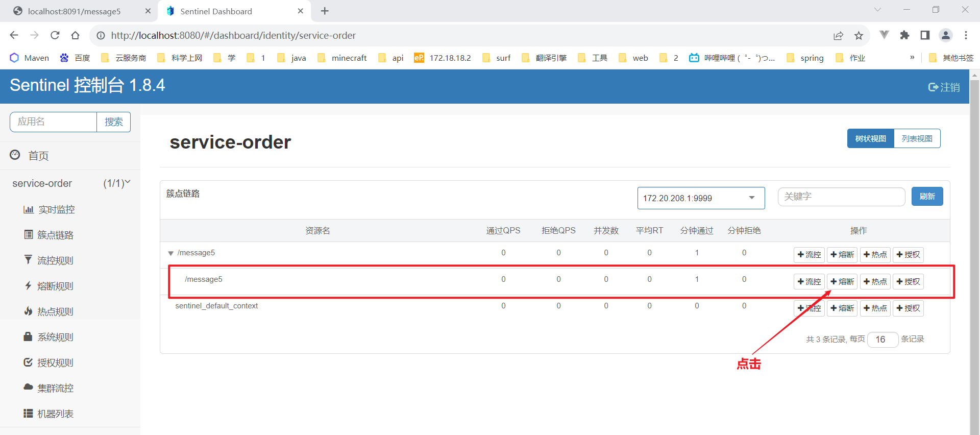Screen dimensions: 980x435
Task: Open the java bookmark folder
Action: tap(292, 58)
